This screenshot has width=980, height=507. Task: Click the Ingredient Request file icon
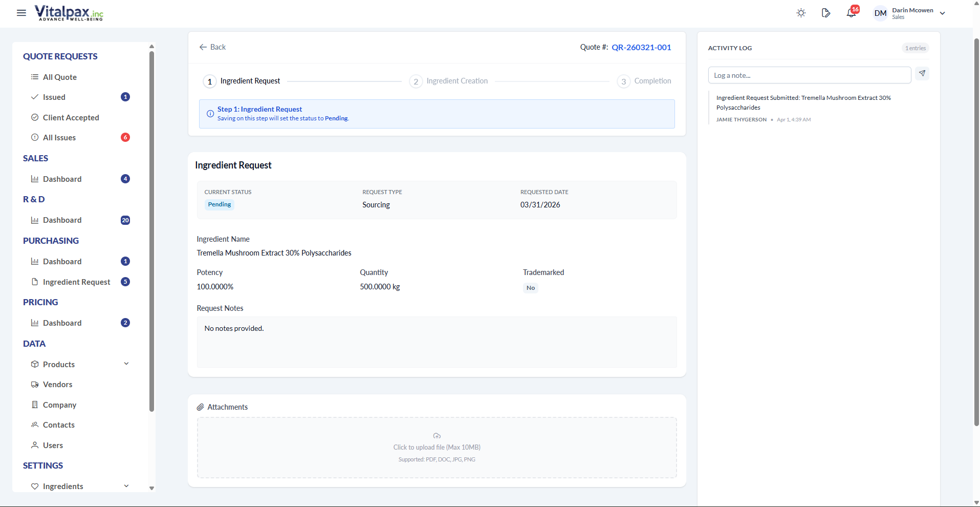(35, 282)
